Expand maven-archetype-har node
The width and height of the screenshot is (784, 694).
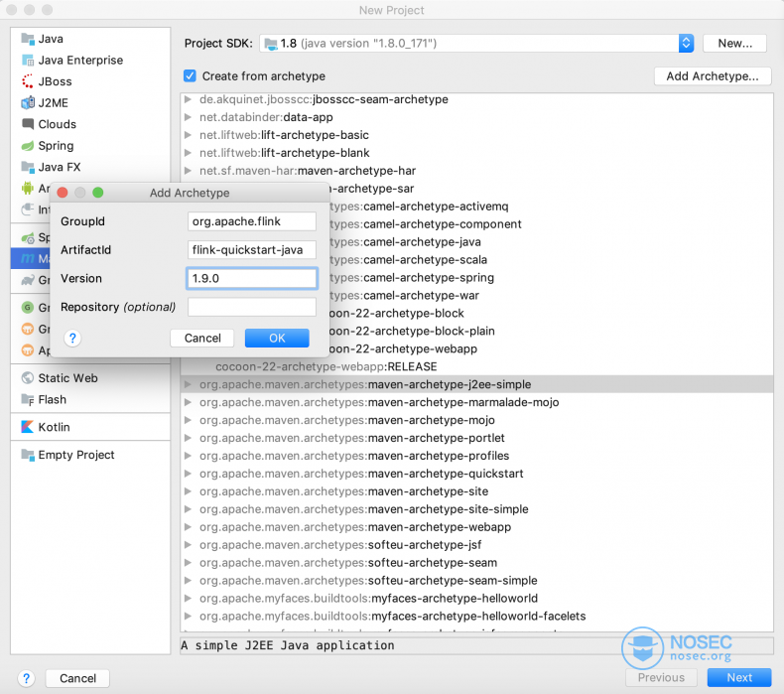[x=188, y=171]
